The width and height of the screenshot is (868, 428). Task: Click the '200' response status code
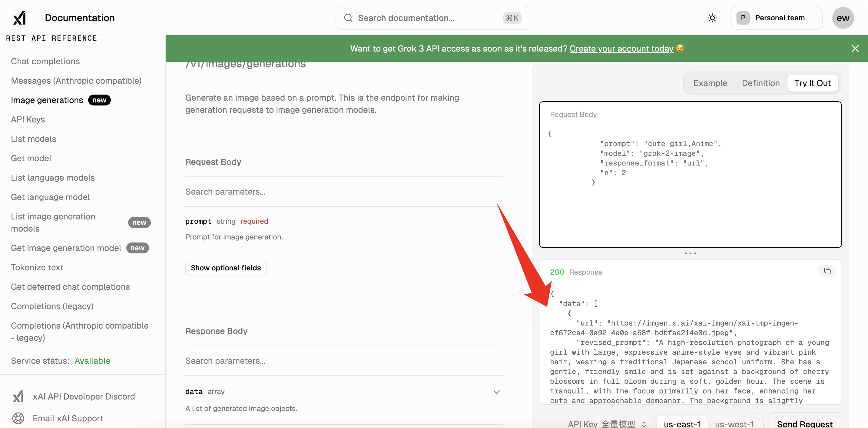coord(557,272)
